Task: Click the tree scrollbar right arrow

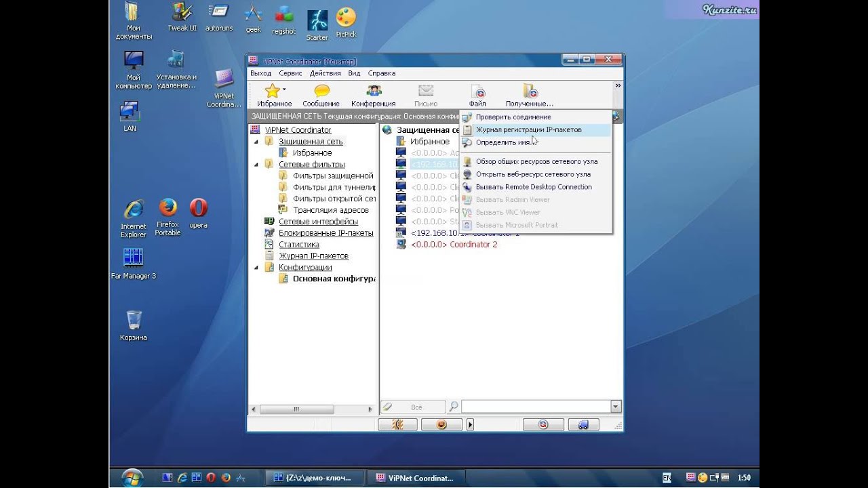Action: click(x=371, y=409)
